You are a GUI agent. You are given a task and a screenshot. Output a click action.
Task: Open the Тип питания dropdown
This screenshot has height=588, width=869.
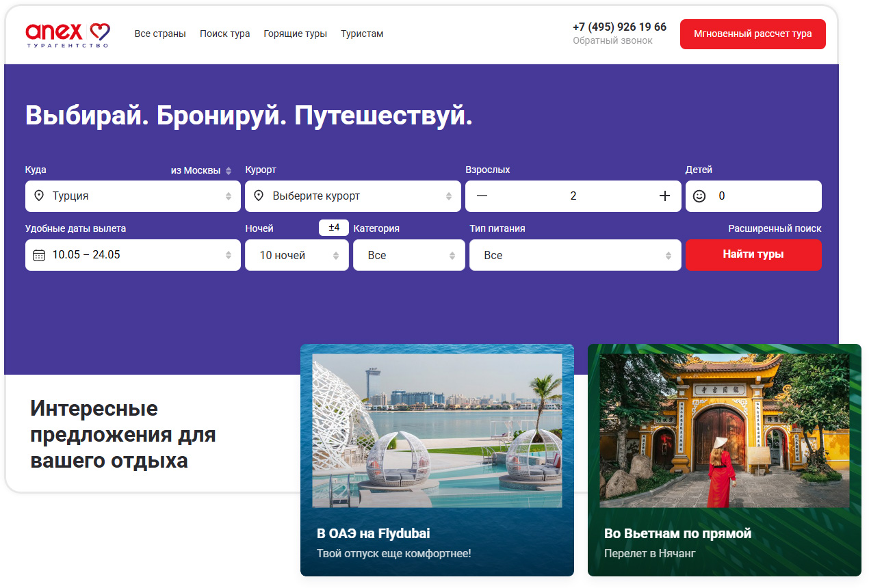pyautogui.click(x=575, y=255)
